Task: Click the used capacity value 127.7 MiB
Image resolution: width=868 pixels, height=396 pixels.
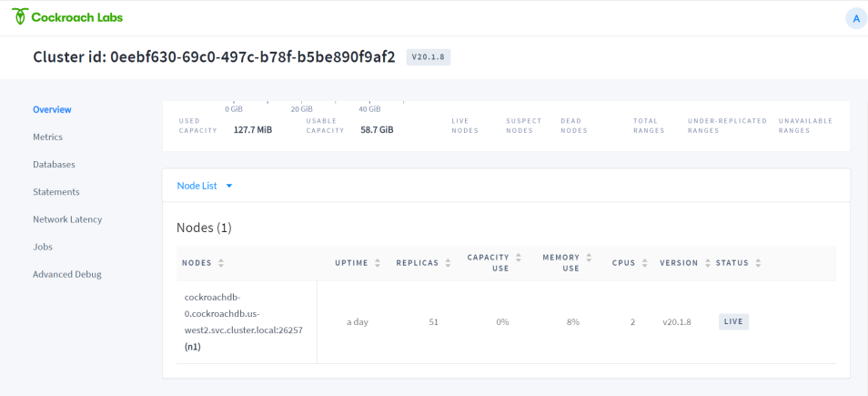Action: pyautogui.click(x=252, y=130)
